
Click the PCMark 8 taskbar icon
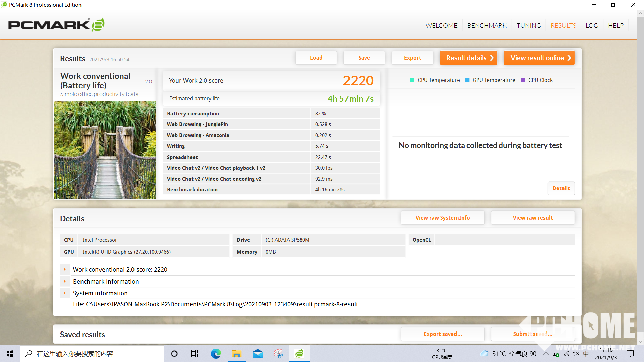(x=299, y=354)
